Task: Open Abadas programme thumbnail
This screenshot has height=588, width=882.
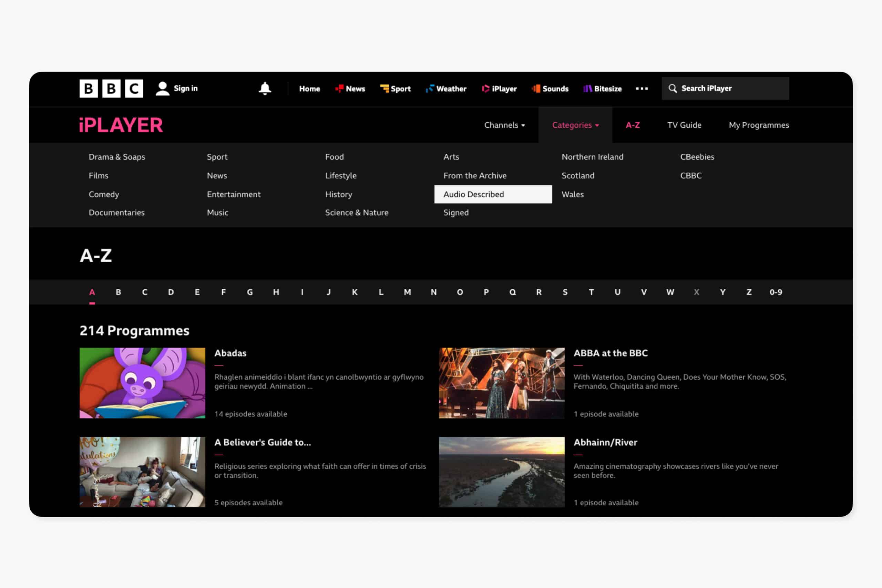Action: coord(143,383)
